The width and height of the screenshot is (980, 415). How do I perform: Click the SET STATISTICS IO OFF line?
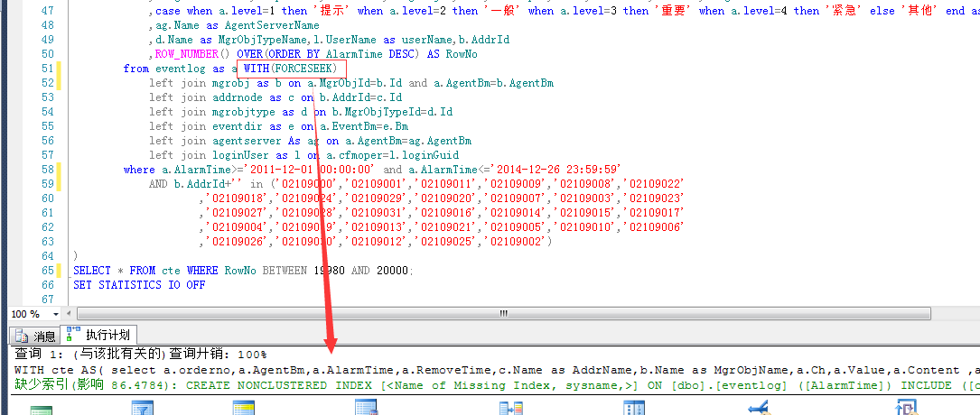coord(139,285)
